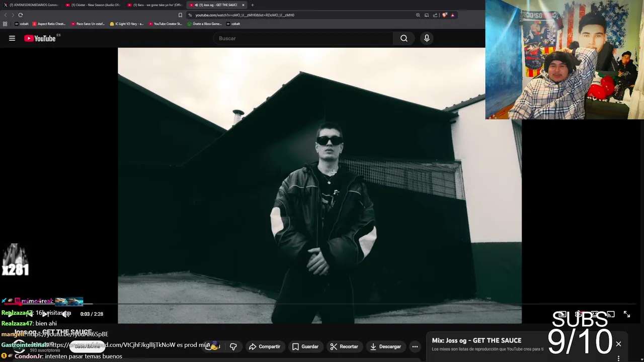Switch to JOVENESDROMEDARIOS X tab
Screen dimensions: 644x362
tap(31, 5)
